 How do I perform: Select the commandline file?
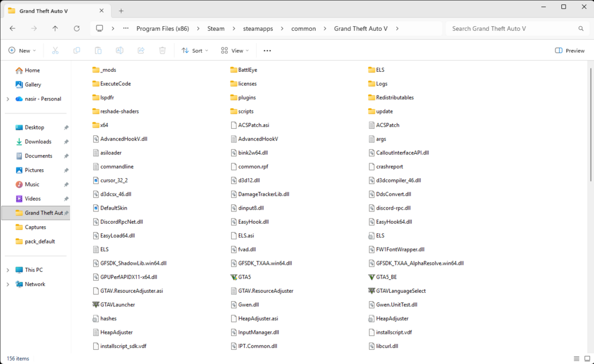click(113, 167)
